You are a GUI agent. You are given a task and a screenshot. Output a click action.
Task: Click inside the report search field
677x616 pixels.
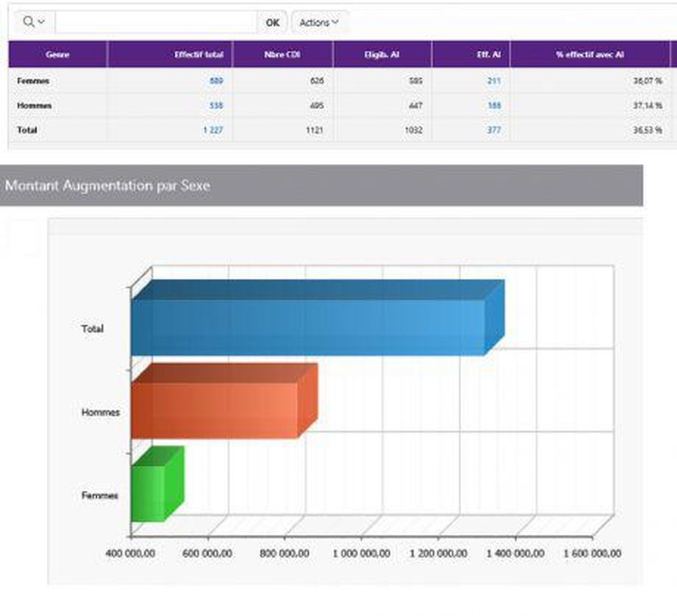point(156,22)
